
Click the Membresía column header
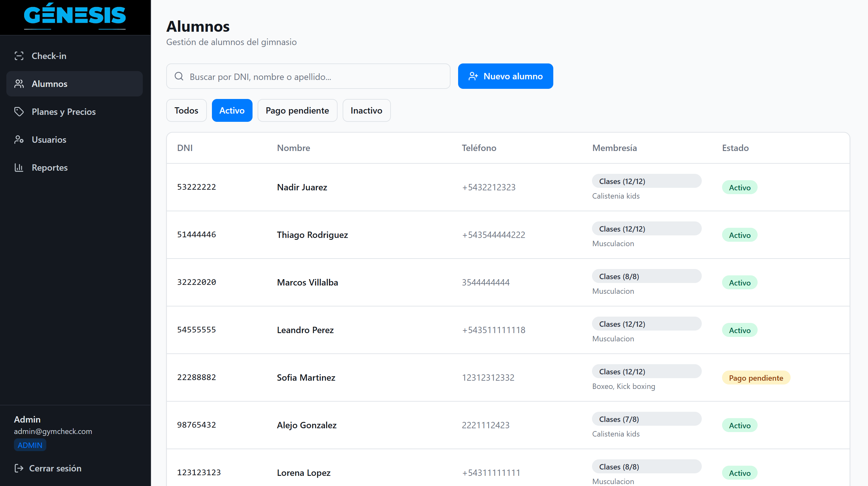(615, 148)
